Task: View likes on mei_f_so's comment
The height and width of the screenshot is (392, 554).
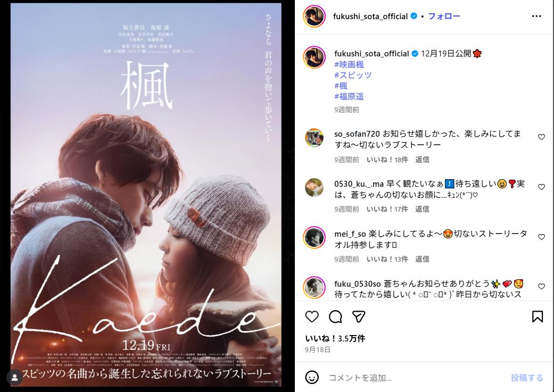Action: pos(387,259)
